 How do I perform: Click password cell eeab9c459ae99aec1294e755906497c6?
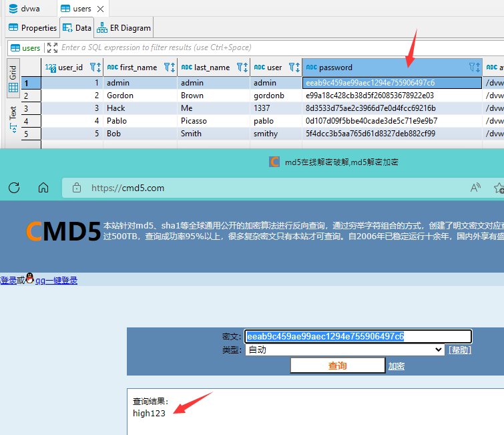point(392,83)
